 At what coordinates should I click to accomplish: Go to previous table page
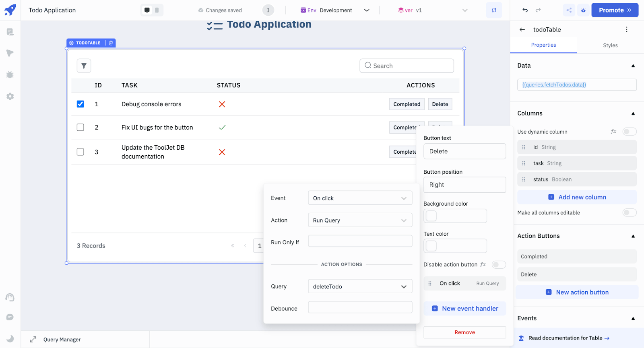coord(245,245)
